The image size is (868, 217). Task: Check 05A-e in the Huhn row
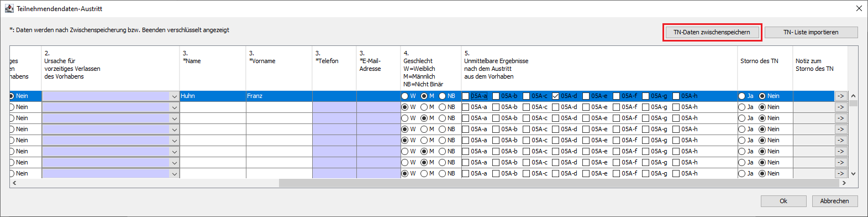click(x=586, y=96)
